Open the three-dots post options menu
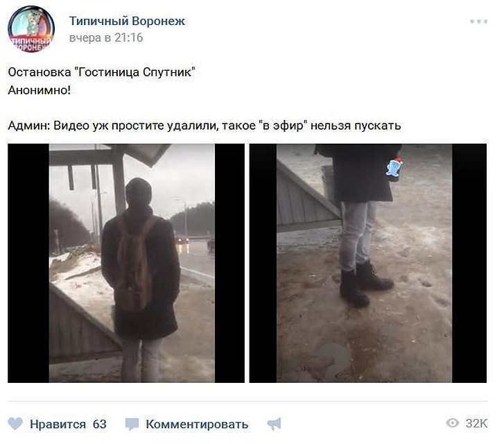504x444 pixels. (x=479, y=22)
